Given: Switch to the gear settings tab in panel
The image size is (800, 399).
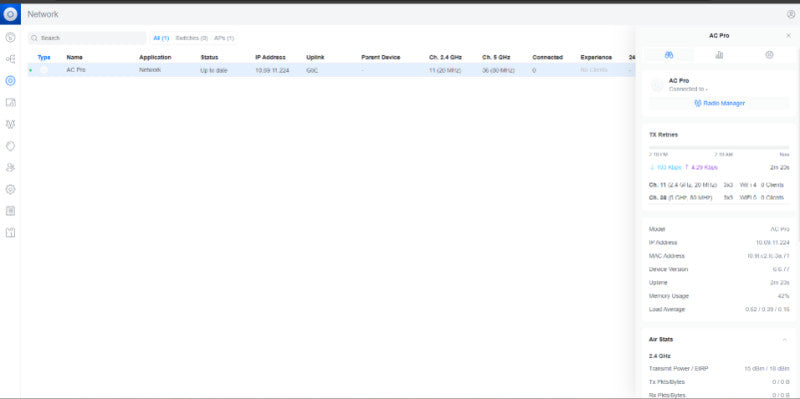Looking at the screenshot, I should (x=769, y=55).
